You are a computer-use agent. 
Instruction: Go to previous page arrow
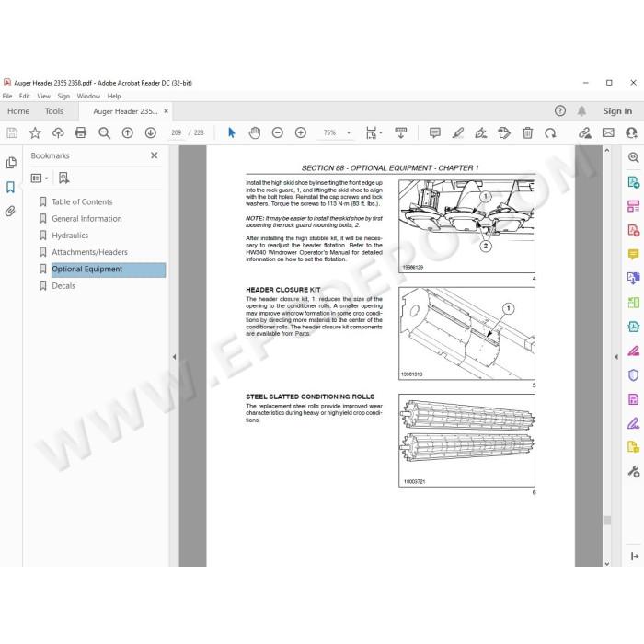point(127,132)
